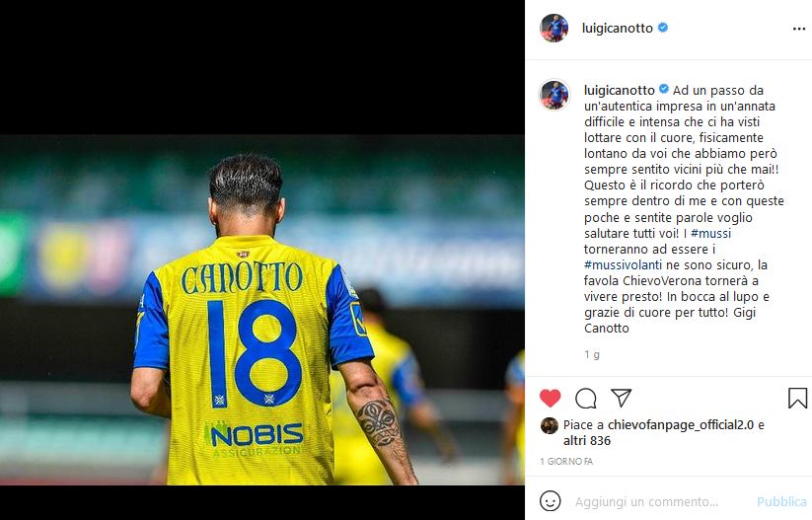Open luigicanotto username in caption
This screenshot has width=812, height=520.
pyautogui.click(x=620, y=90)
